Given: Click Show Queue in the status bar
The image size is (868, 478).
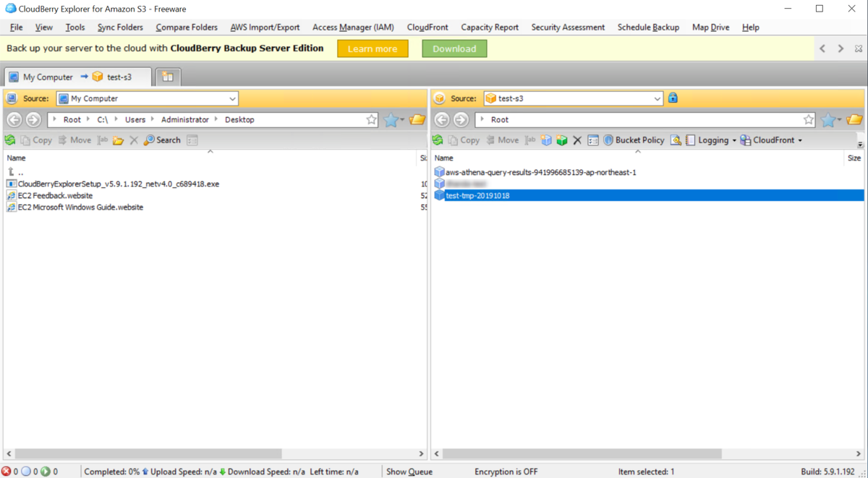Looking at the screenshot, I should click(x=409, y=471).
